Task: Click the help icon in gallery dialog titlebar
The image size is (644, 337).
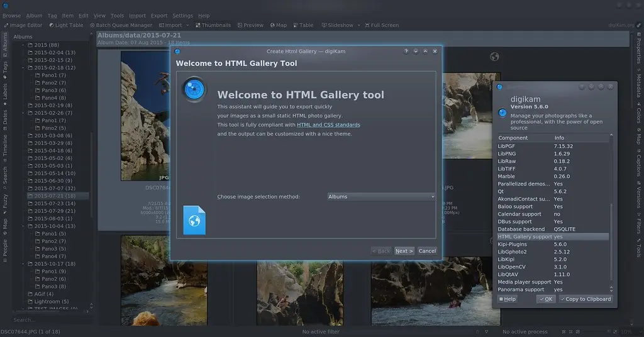Action: tap(406, 52)
